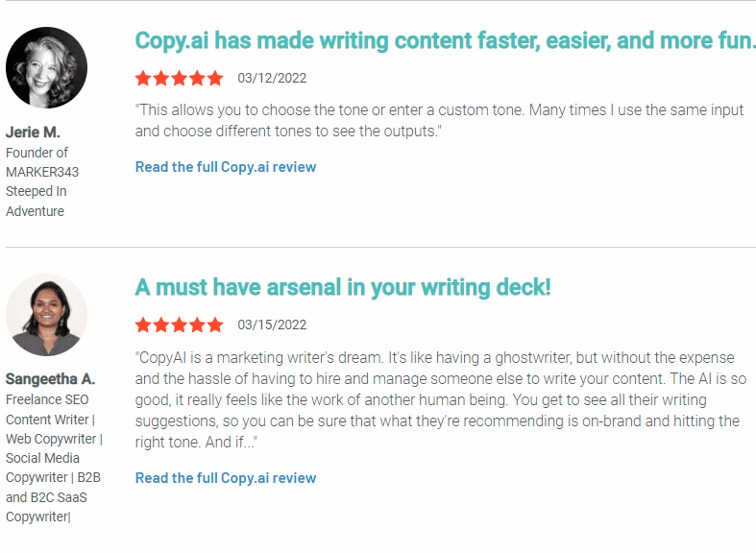This screenshot has width=756, height=553.
Task: Select the "A must have arsenal" review headline
Action: tap(343, 288)
